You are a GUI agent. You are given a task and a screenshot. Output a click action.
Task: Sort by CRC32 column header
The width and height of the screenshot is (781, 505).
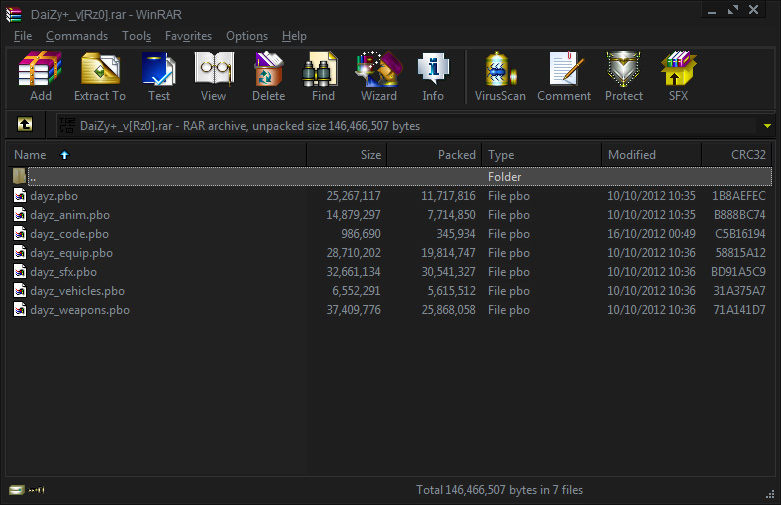click(x=737, y=155)
